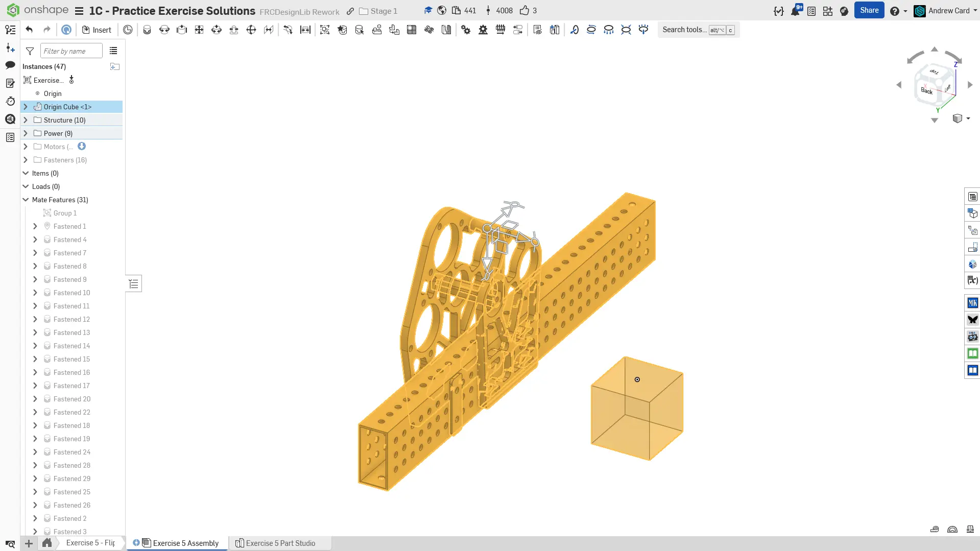Open the view cube display options dropdown
This screenshot has width=980, height=551.
(968, 118)
